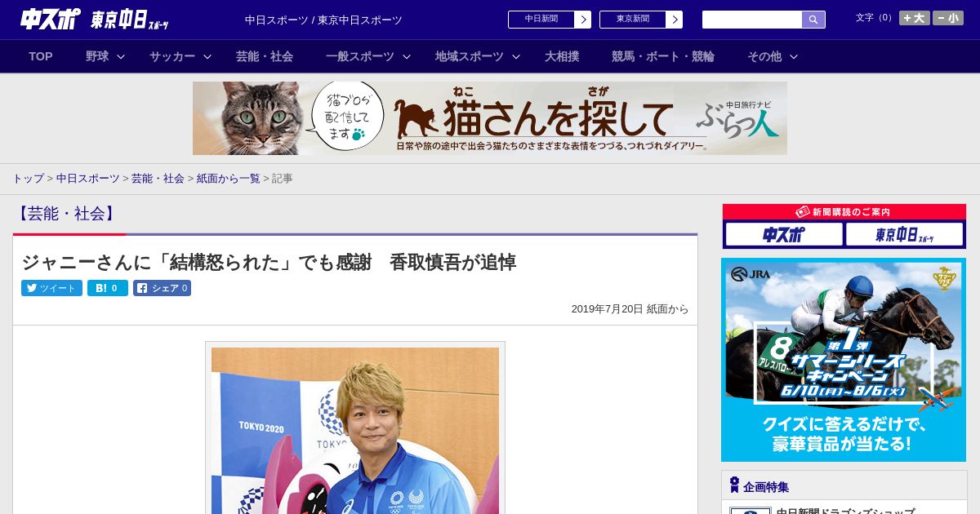The image size is (980, 514).
Task: Go to 中日スポーツ in breadcrumb
Action: [87, 179]
